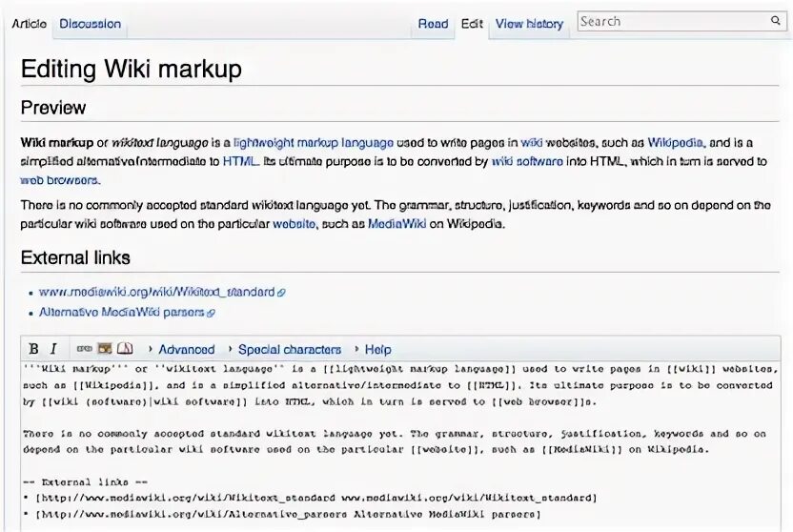Screen dimensions: 793x532
Task: Toggle italic formatting in the editor toolbar
Action: [53, 349]
